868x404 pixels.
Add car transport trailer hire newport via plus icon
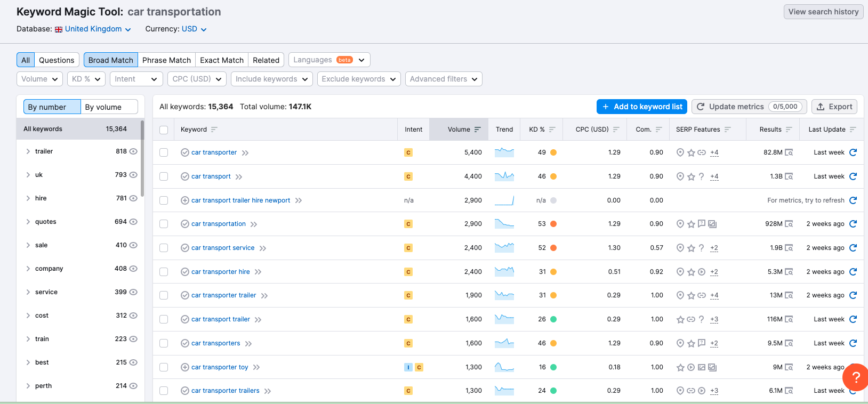[x=185, y=200]
